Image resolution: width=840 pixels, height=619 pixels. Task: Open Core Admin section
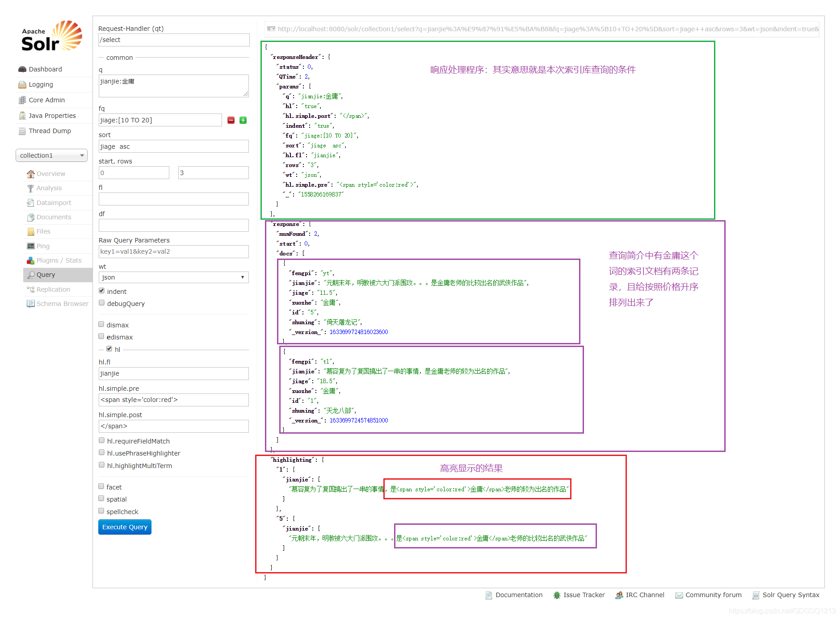point(46,100)
